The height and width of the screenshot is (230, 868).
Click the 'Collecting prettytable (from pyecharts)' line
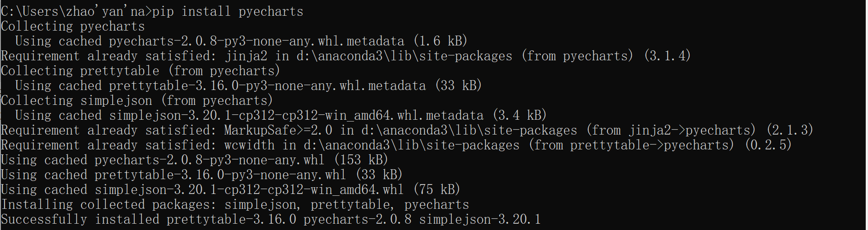tap(141, 71)
